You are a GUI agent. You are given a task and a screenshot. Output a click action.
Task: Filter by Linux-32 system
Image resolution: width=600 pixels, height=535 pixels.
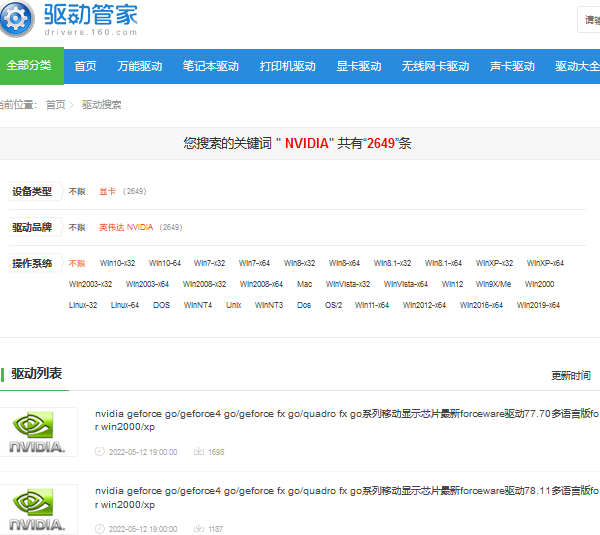tap(83, 305)
